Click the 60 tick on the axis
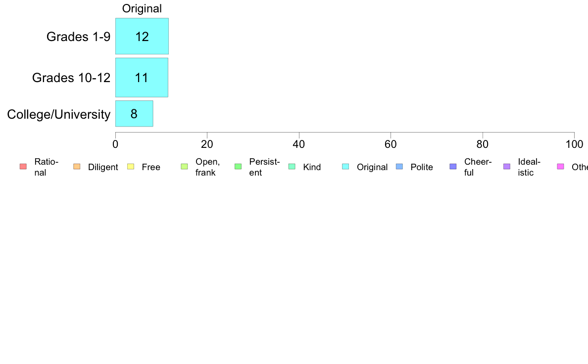This screenshot has width=588, height=364. [391, 144]
